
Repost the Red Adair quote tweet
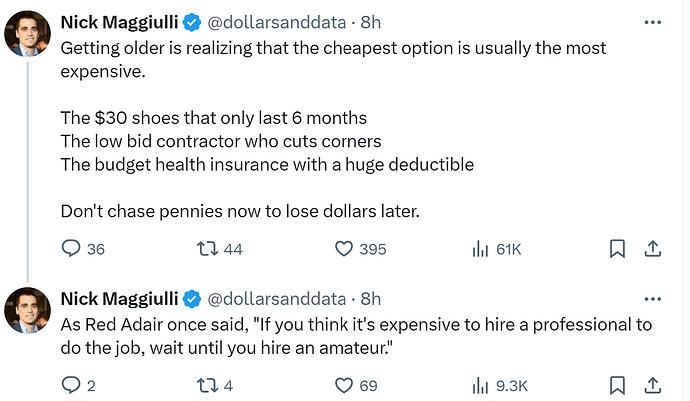(x=215, y=386)
